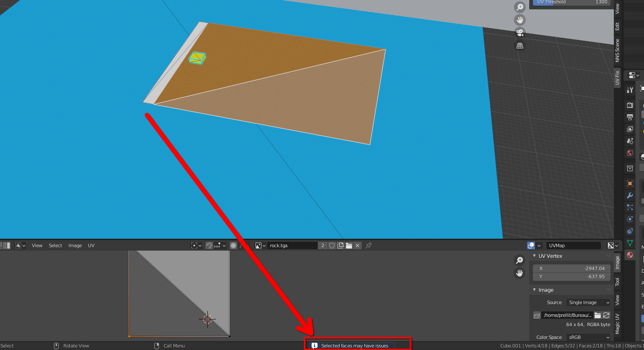The width and height of the screenshot is (644, 350).
Task: Open the pivot point dropdown in UV editor
Action: pyautogui.click(x=195, y=246)
